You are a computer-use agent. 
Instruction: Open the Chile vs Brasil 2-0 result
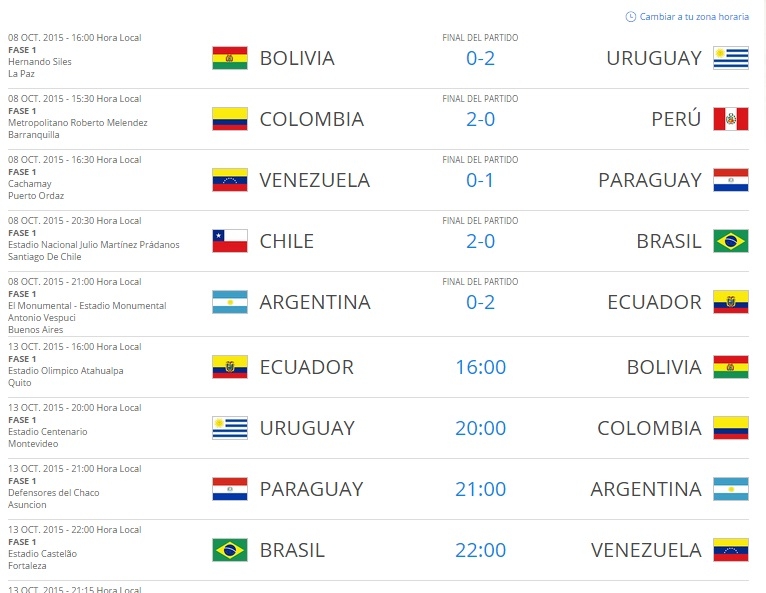(x=480, y=241)
